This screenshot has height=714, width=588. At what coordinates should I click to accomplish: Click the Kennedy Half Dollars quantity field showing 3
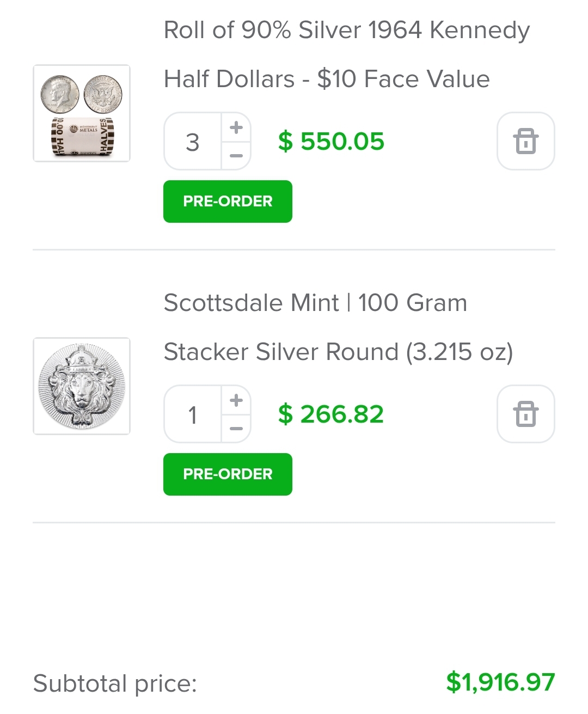pyautogui.click(x=193, y=142)
